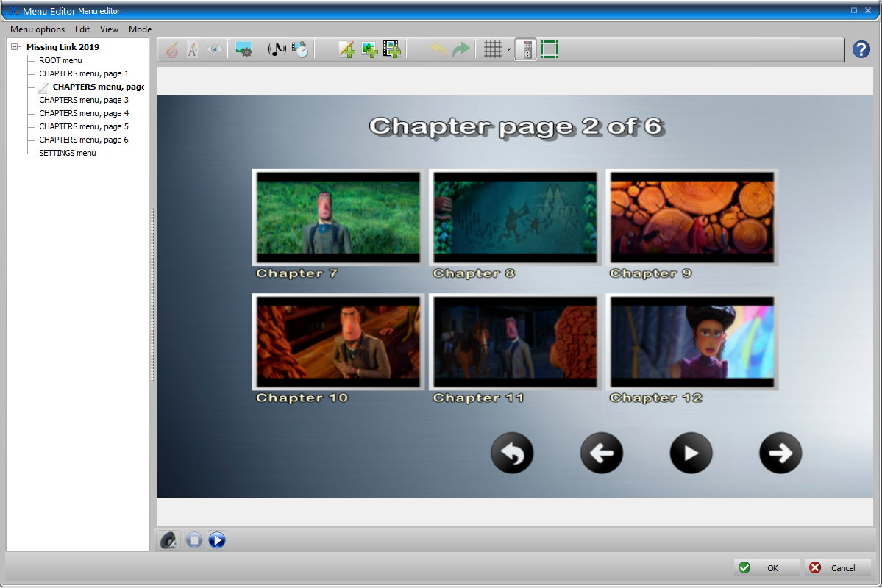Open the Mode menu
The image size is (882, 588).
pos(140,29)
